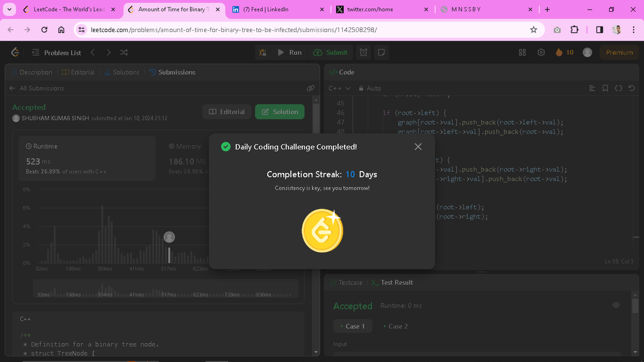The width and height of the screenshot is (644, 362).
Task: Reset code to default icon
Action: point(632,88)
